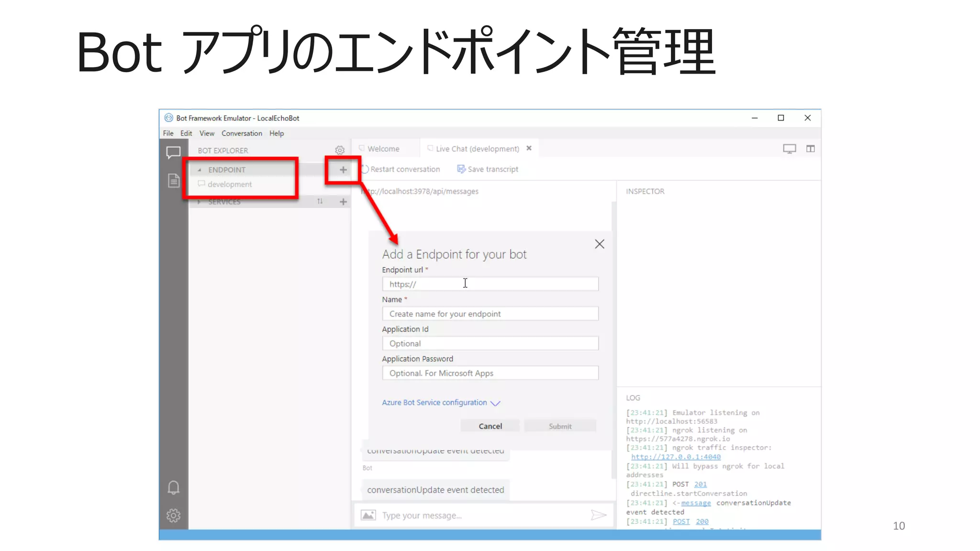Open ngrok inspector link http://127.0.0.1:4040
The height and width of the screenshot is (551, 980).
point(676,457)
